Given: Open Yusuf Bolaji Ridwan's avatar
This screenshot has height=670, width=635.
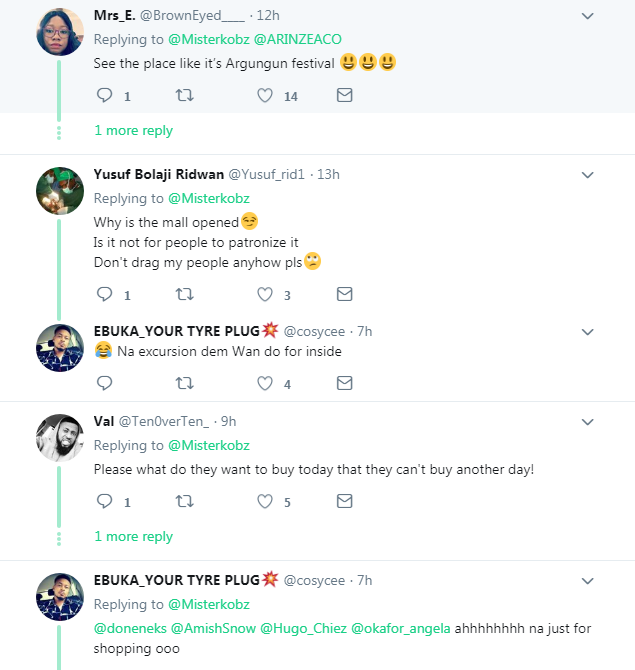Looking at the screenshot, I should point(59,190).
